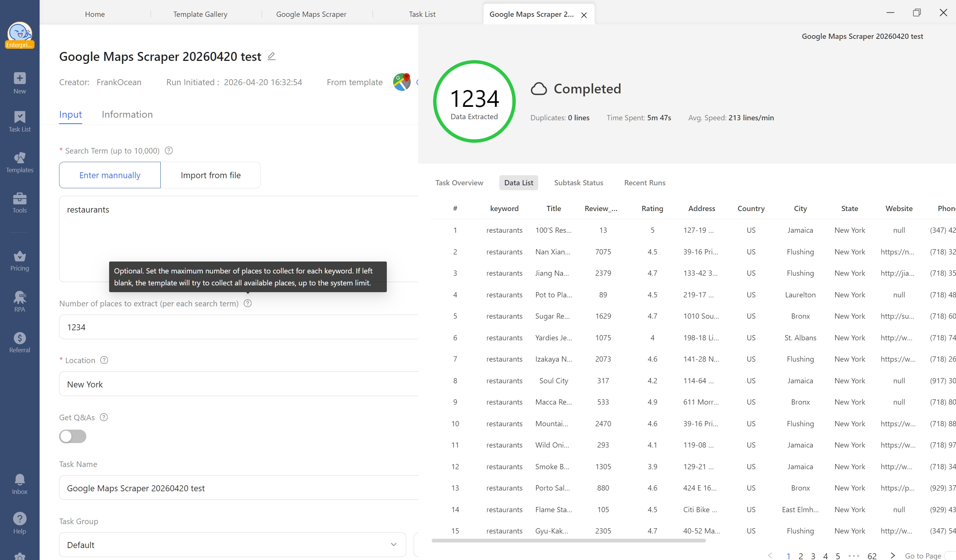Open the settings gear icon in sidebar
Screen dimensions: 956x560
pyautogui.click(x=20, y=557)
